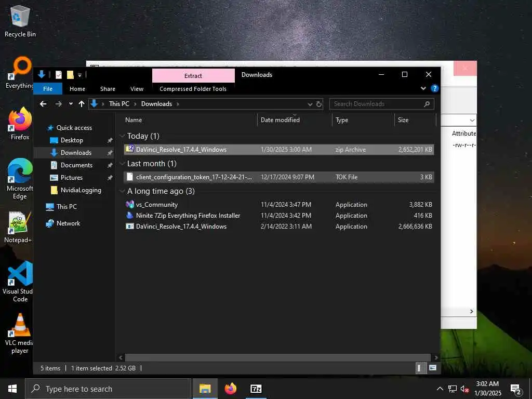Open Firefox from the taskbar
This screenshot has width=532, height=399.
click(230, 389)
